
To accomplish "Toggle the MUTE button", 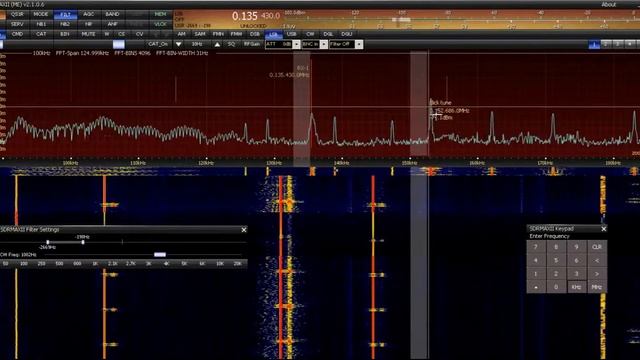I will click(88, 34).
